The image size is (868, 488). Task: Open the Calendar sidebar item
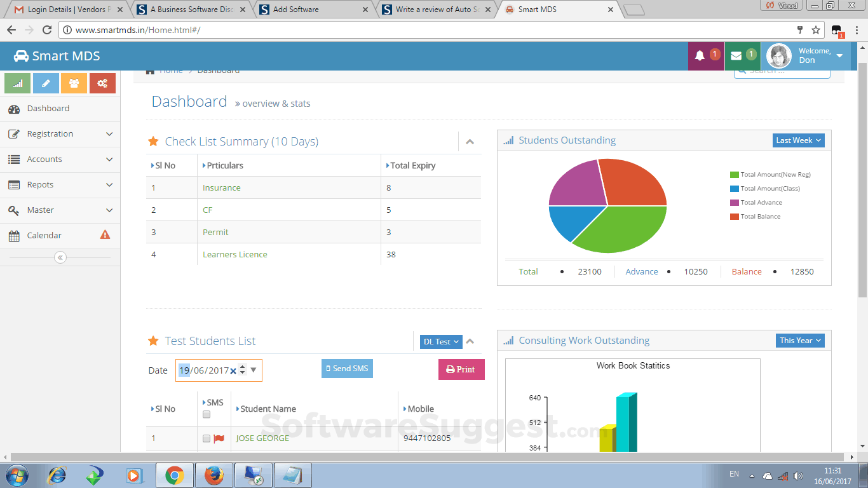pos(60,235)
